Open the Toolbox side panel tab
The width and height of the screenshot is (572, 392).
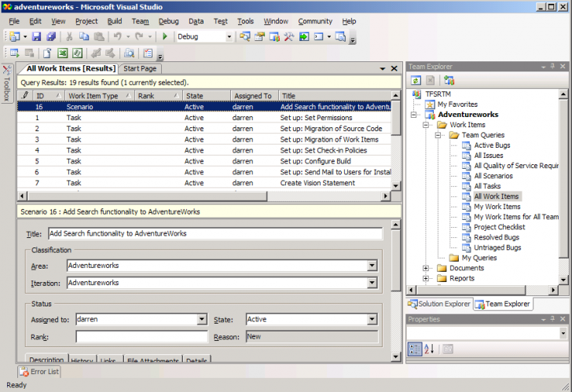7,83
